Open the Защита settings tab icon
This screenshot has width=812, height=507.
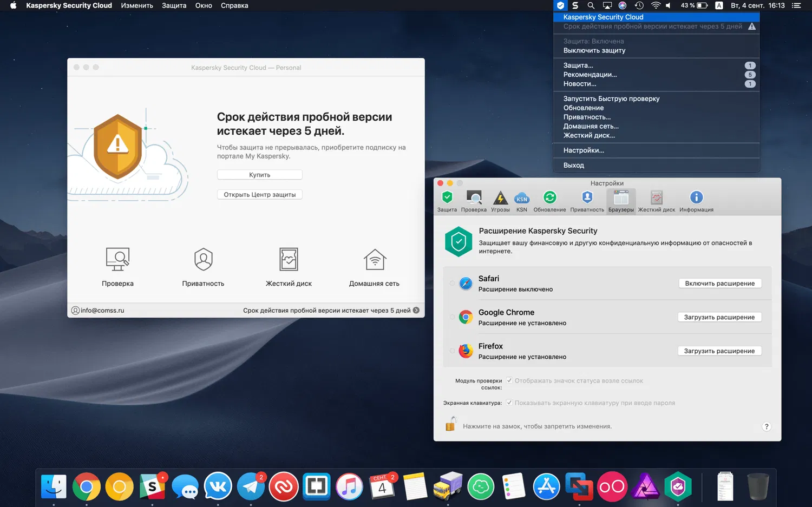click(447, 197)
